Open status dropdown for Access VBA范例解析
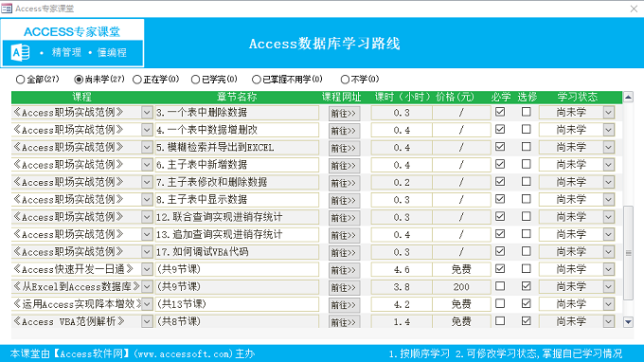Image resolution: width=644 pixels, height=362 pixels. 609,321
